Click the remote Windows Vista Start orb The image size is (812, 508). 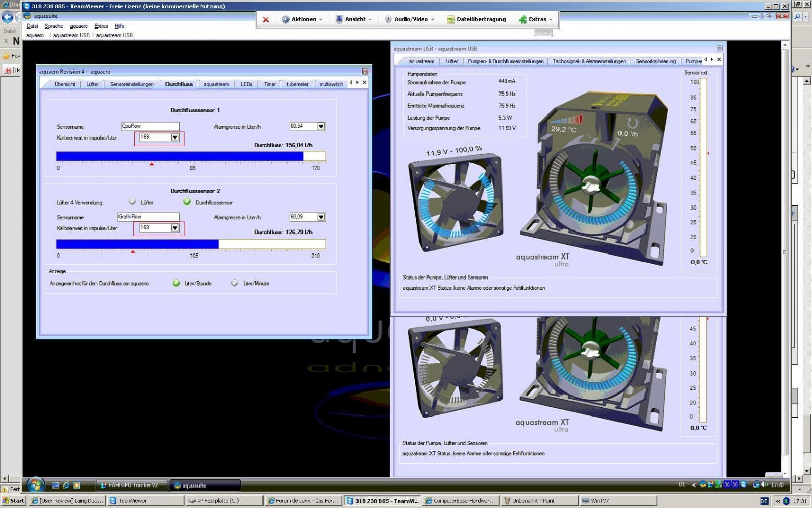point(35,484)
